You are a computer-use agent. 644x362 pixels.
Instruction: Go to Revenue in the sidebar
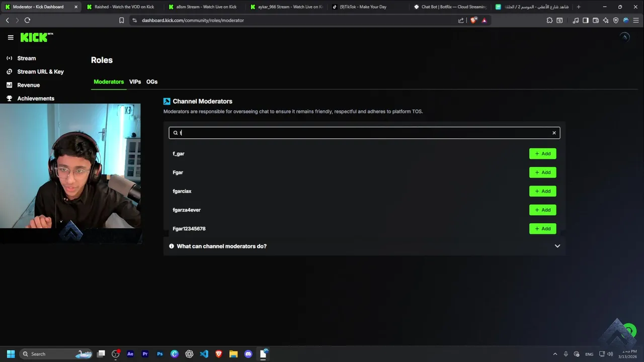pos(28,85)
